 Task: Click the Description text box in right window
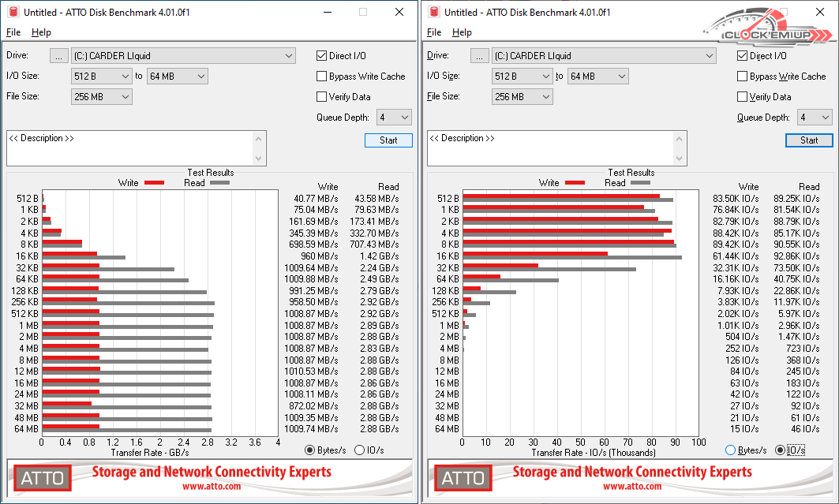551,148
